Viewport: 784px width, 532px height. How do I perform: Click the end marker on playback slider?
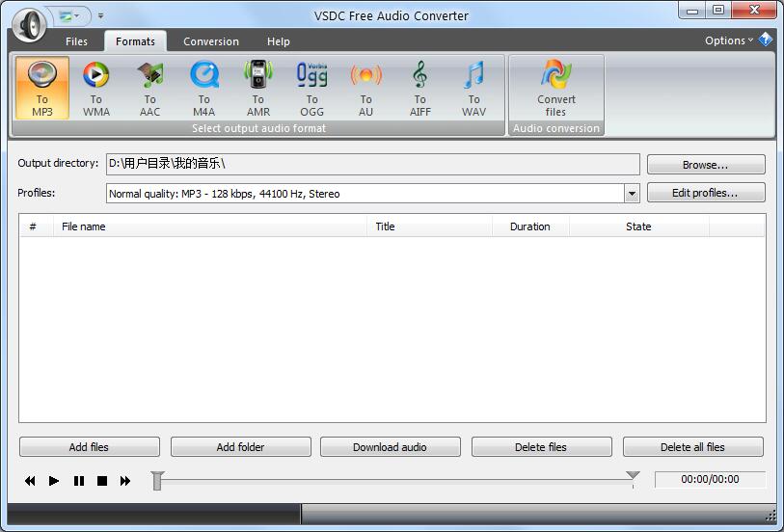pyautogui.click(x=633, y=476)
